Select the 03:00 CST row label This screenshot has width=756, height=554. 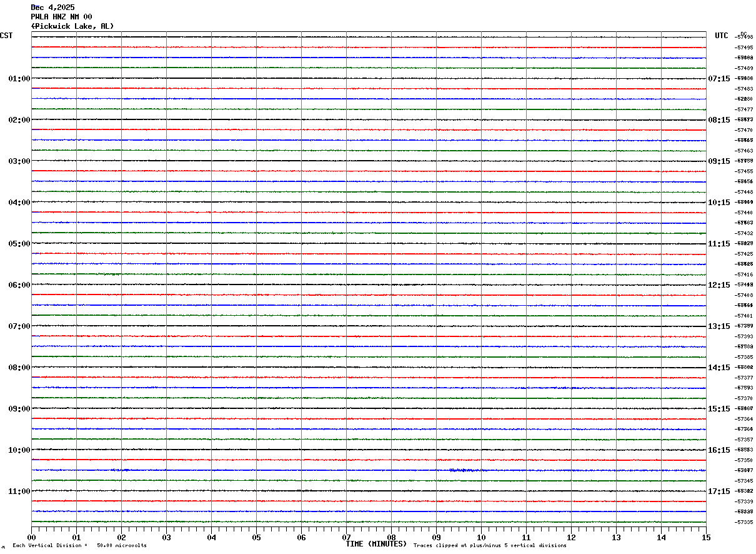tap(19, 161)
